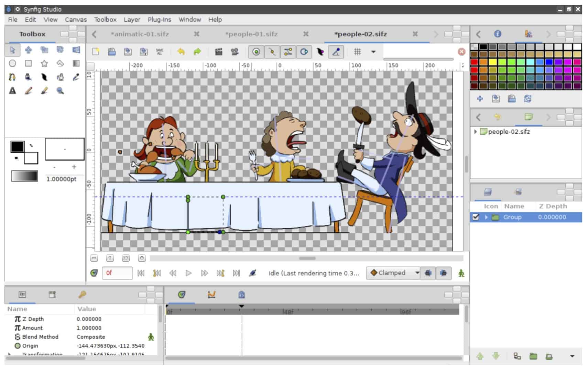Redo the last undone action
Screen dimensions: 588x376
(x=197, y=52)
